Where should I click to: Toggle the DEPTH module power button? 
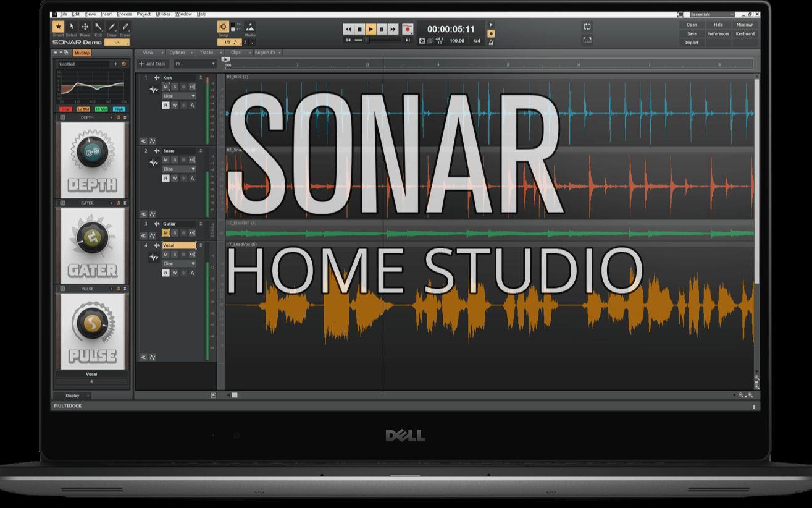[118, 117]
